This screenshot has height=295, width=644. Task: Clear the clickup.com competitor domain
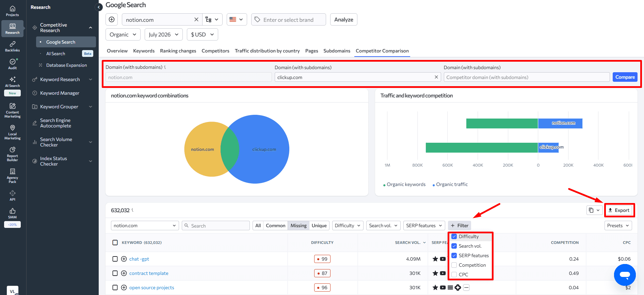pos(436,77)
